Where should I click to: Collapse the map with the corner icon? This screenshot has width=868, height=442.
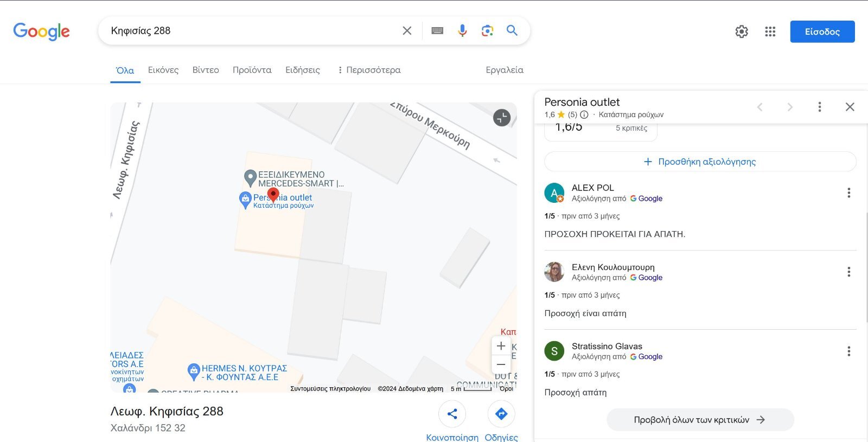(502, 118)
